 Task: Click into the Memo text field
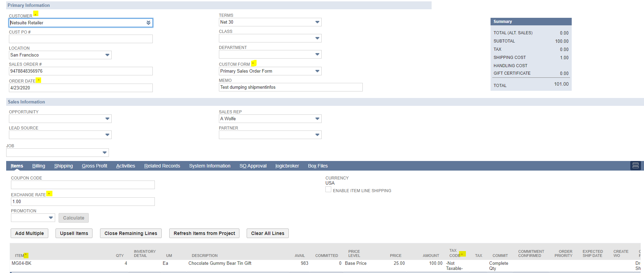pos(290,87)
